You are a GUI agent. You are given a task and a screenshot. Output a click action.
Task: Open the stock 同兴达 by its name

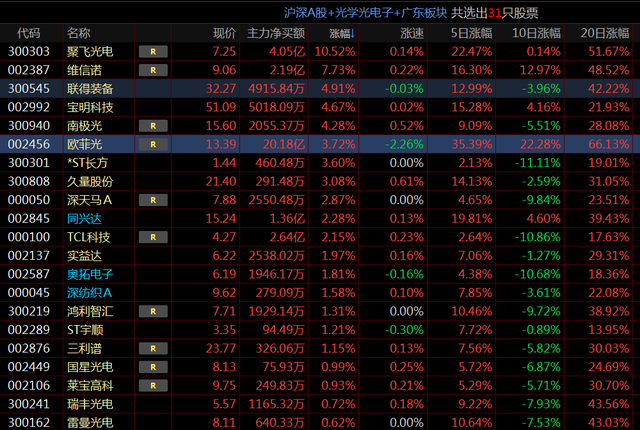click(84, 218)
